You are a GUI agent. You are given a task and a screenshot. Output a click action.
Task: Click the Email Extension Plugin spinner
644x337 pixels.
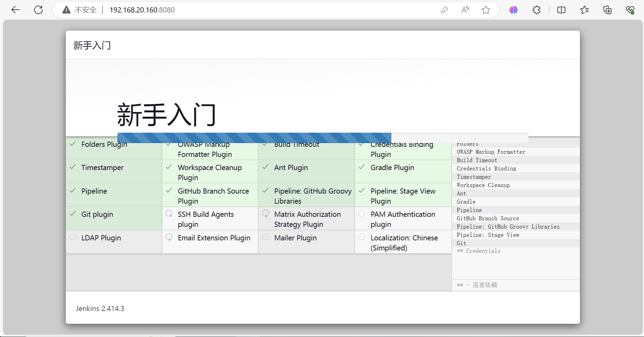[169, 237]
